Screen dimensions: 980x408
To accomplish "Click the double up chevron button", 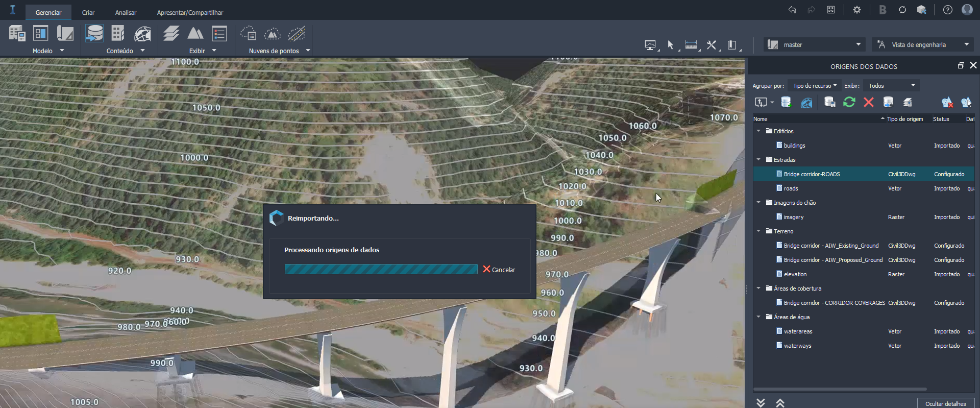I will [780, 403].
